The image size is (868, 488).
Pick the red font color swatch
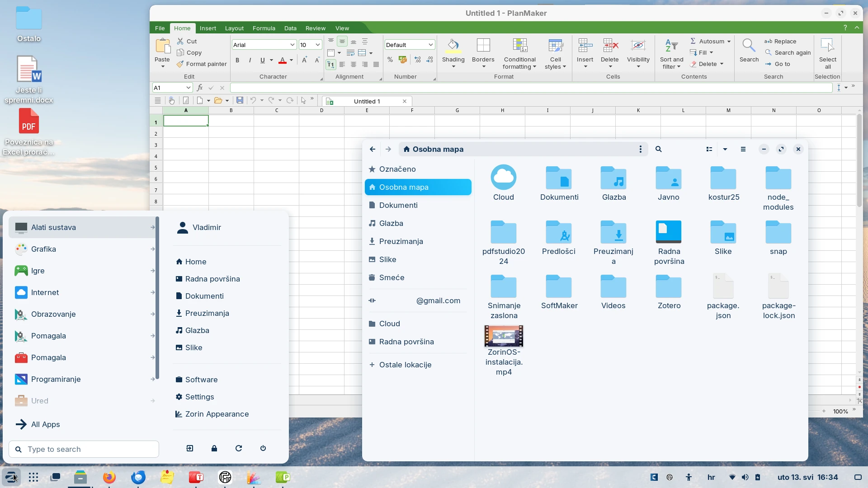(282, 64)
